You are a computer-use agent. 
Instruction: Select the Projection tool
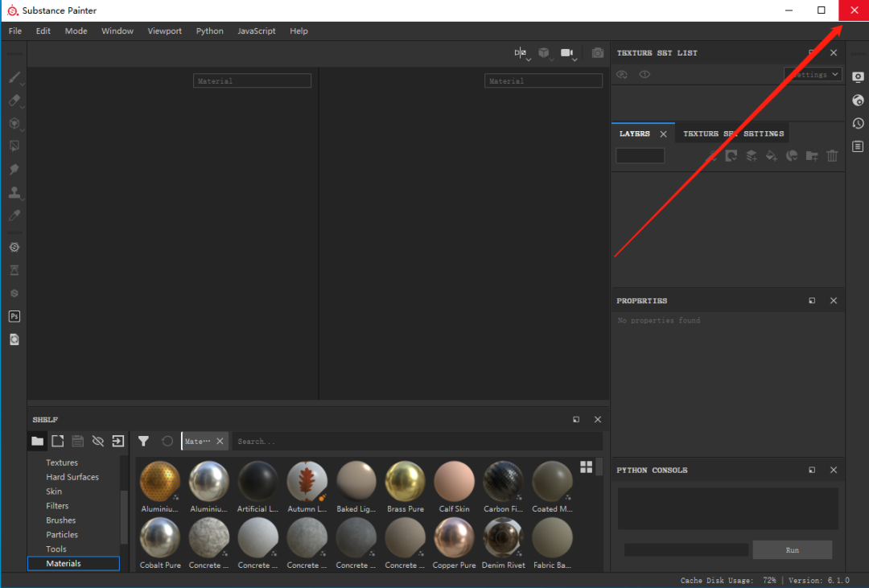pos(14,123)
